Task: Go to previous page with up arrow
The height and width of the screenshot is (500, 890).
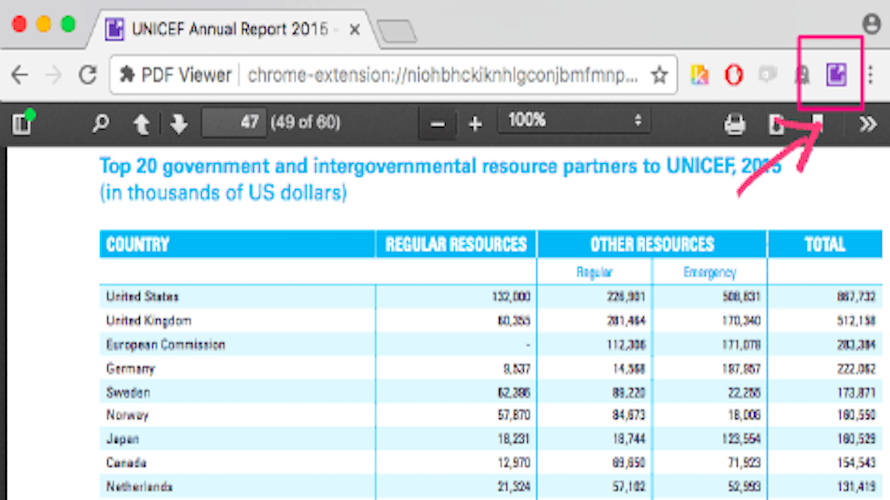Action: 141,124
